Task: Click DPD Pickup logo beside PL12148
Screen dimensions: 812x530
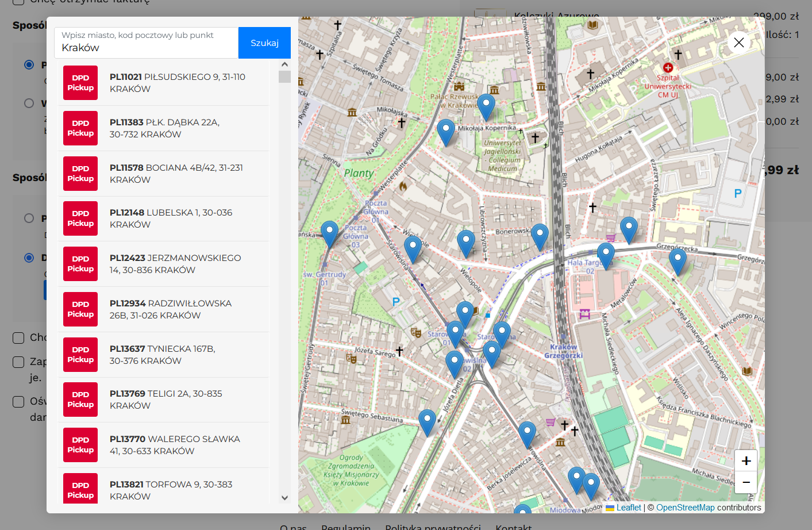Action: 80,218
